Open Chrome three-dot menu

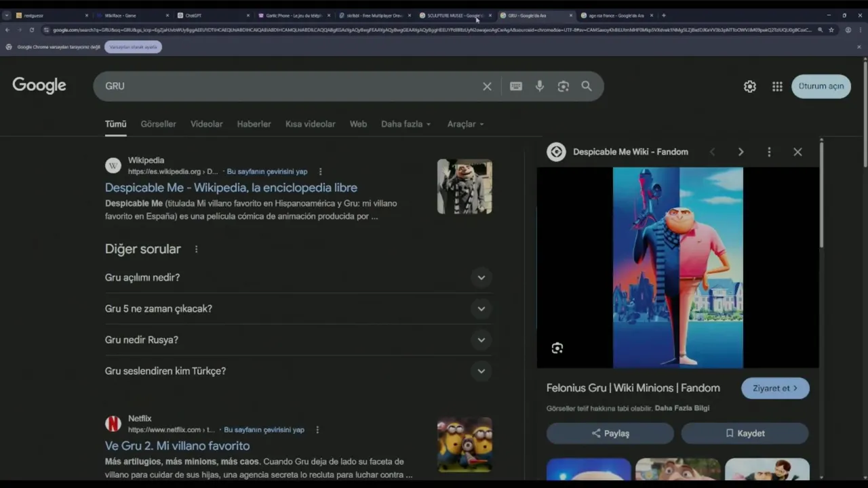(x=859, y=30)
